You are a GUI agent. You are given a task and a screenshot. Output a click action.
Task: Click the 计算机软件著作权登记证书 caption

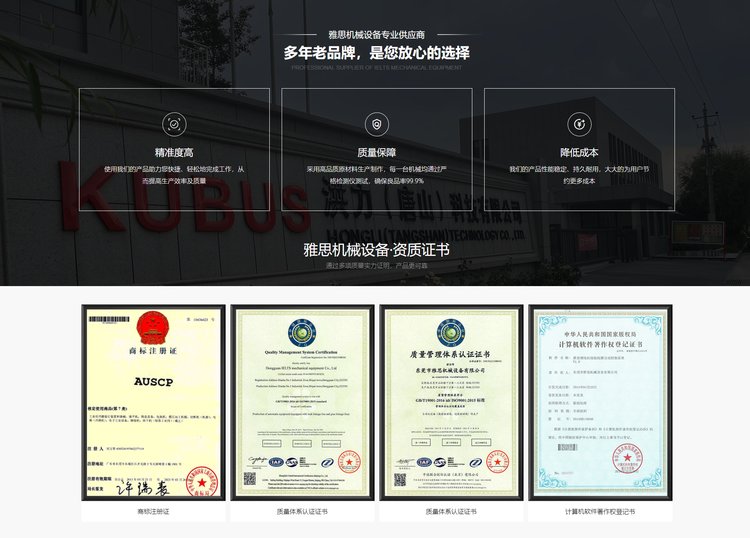click(600, 511)
